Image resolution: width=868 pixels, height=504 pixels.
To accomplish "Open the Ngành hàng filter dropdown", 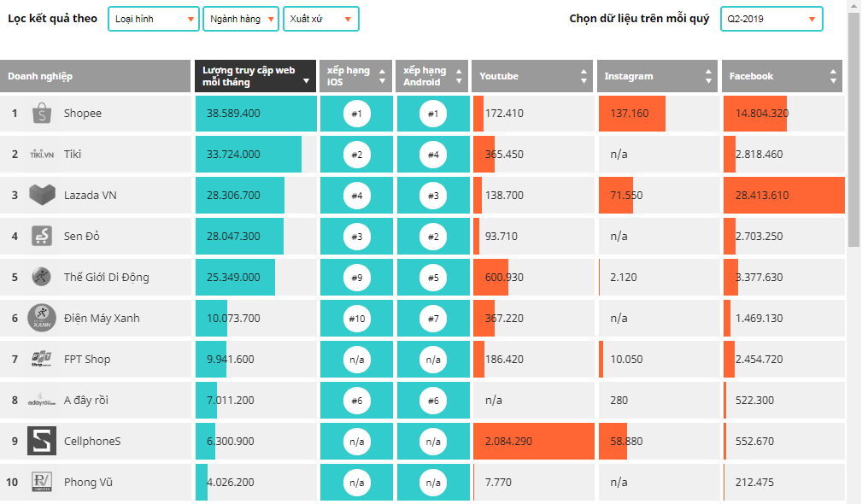I will [241, 19].
